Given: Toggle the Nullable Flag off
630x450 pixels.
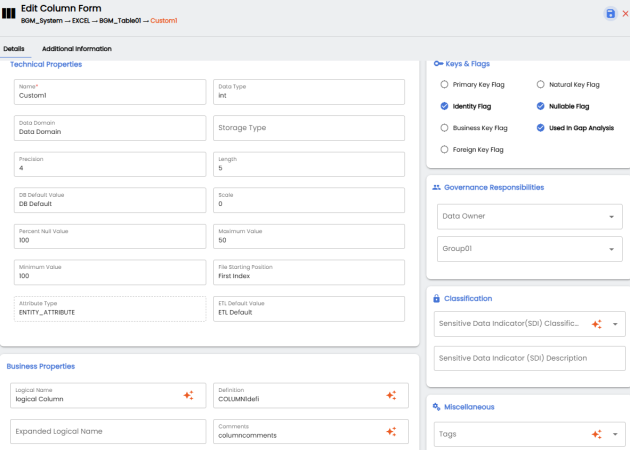Looking at the screenshot, I should (x=541, y=106).
